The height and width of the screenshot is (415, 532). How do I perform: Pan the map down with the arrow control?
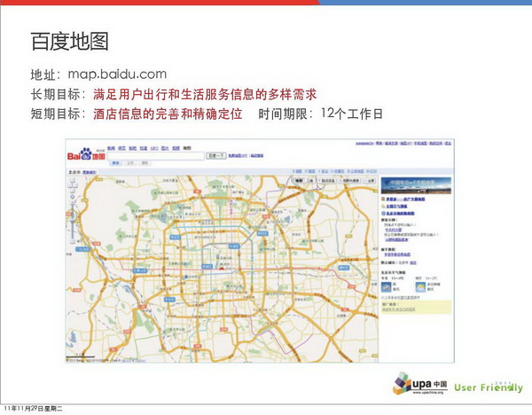[x=73, y=191]
